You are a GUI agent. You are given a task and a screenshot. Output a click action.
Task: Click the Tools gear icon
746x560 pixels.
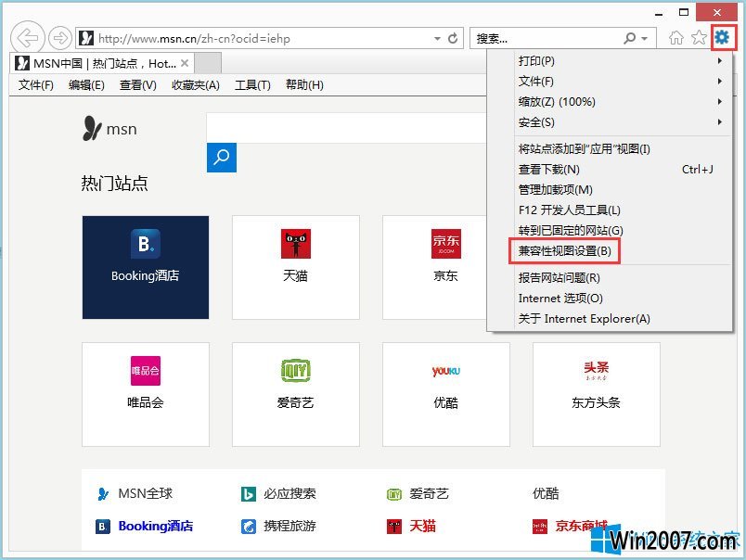722,37
